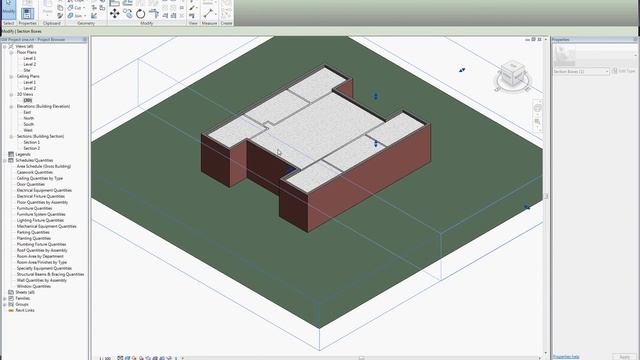Open the Parking Quantities schedule
This screenshot has height=360, width=640.
(x=33, y=232)
